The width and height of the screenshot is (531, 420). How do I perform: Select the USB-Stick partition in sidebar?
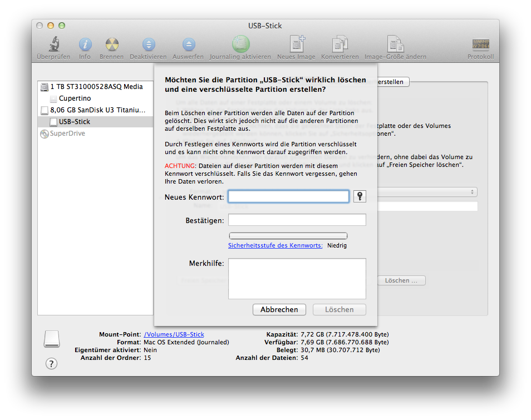tap(96, 121)
